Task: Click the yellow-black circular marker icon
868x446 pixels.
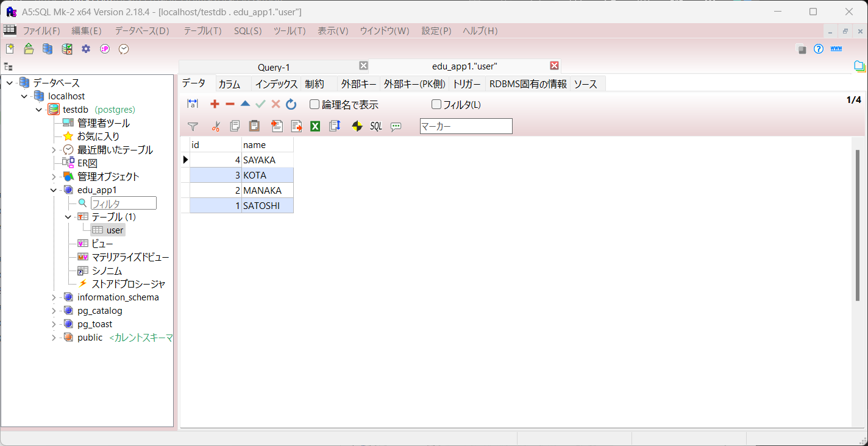Action: (357, 126)
